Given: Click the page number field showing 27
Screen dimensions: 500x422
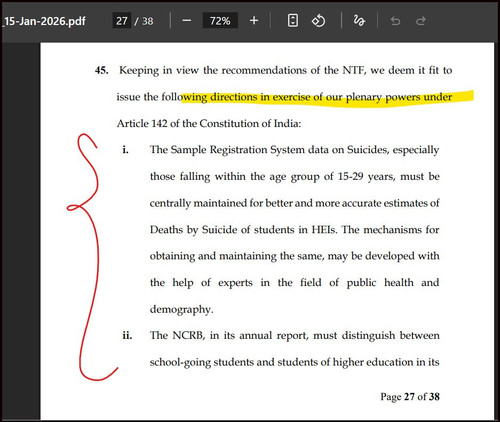Looking at the screenshot, I should click(x=122, y=21).
